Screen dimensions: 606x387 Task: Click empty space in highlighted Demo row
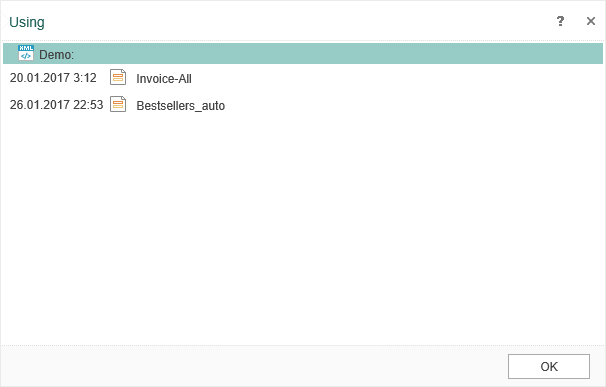pyautogui.click(x=336, y=53)
